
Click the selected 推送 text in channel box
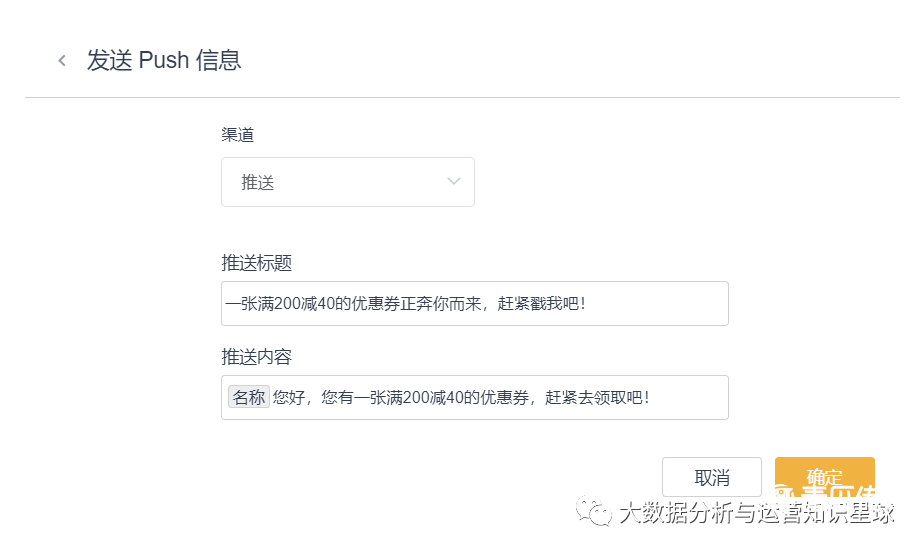pos(258,183)
